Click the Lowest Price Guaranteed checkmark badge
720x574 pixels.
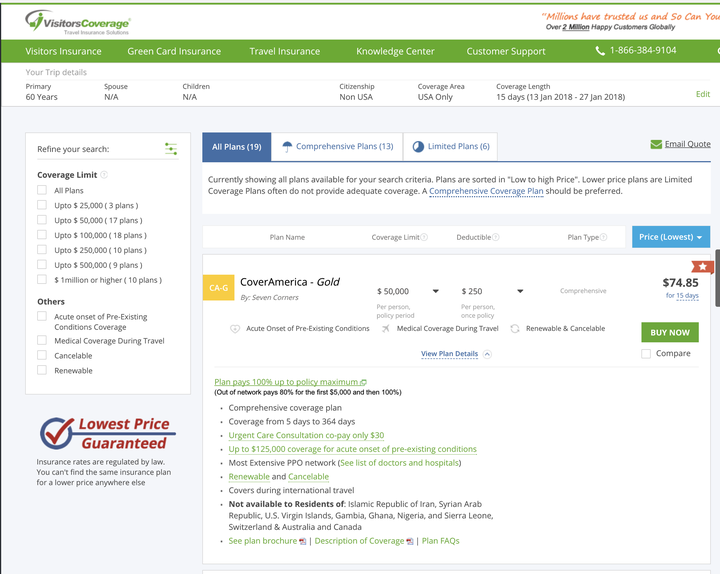pos(107,433)
